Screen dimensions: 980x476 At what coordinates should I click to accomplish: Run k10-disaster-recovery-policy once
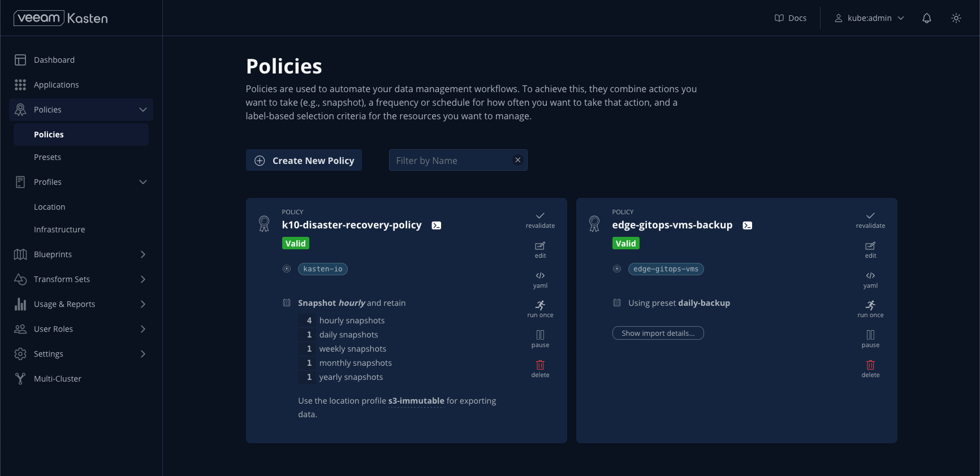(x=540, y=309)
